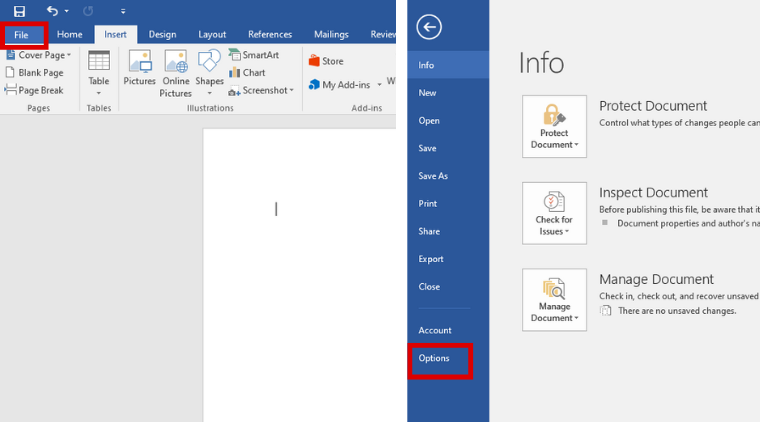
Task: Open the Shapes gallery
Action: click(209, 73)
